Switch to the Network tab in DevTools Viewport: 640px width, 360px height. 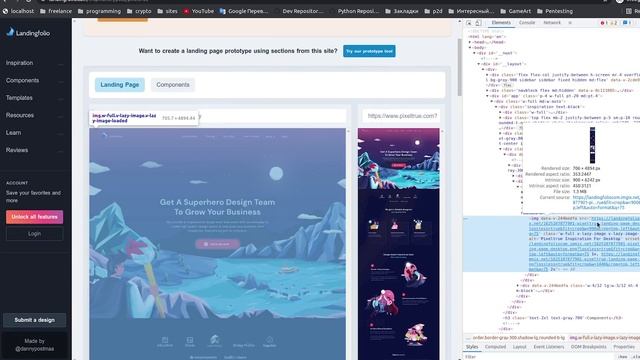[x=552, y=23]
